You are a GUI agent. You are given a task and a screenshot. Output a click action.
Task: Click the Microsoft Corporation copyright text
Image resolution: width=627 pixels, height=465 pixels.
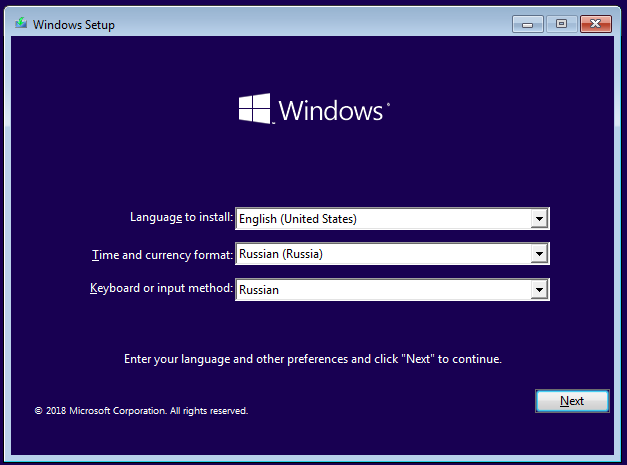point(141,411)
